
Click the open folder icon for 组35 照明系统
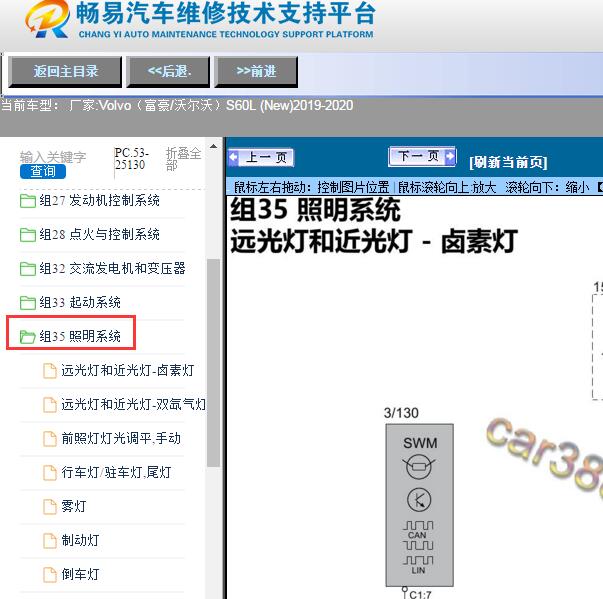pos(28,336)
